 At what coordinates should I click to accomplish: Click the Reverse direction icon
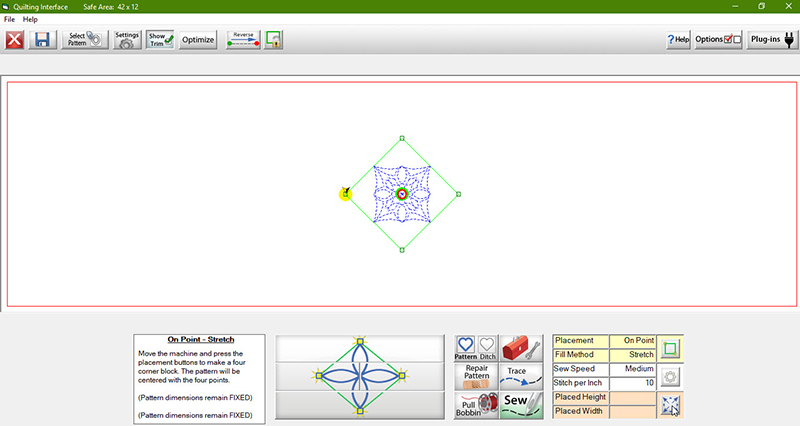pyautogui.click(x=243, y=40)
